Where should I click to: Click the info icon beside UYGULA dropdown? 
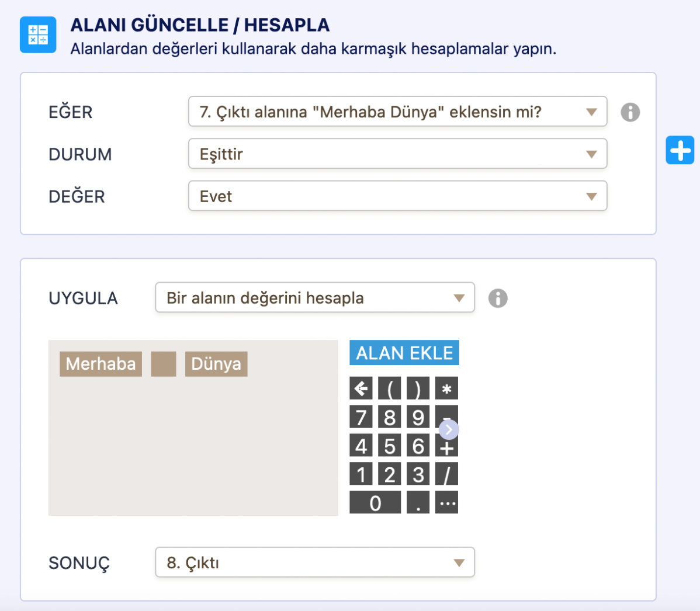(x=498, y=298)
